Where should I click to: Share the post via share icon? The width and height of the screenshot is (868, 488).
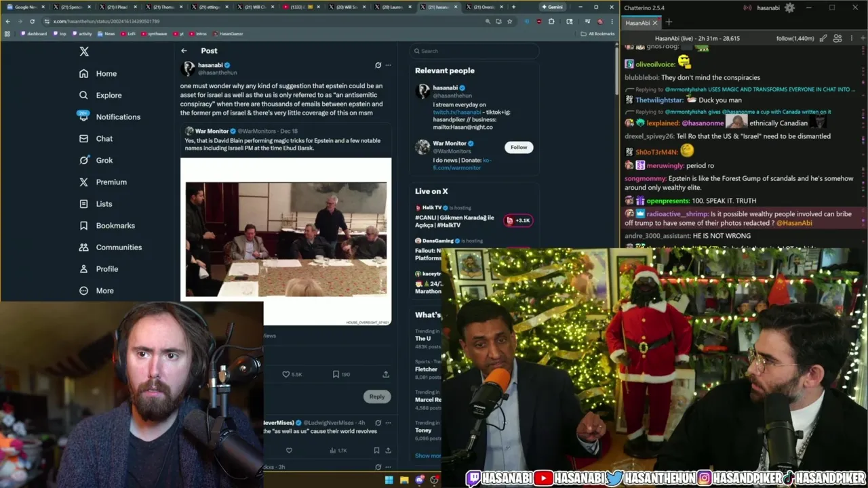(386, 374)
